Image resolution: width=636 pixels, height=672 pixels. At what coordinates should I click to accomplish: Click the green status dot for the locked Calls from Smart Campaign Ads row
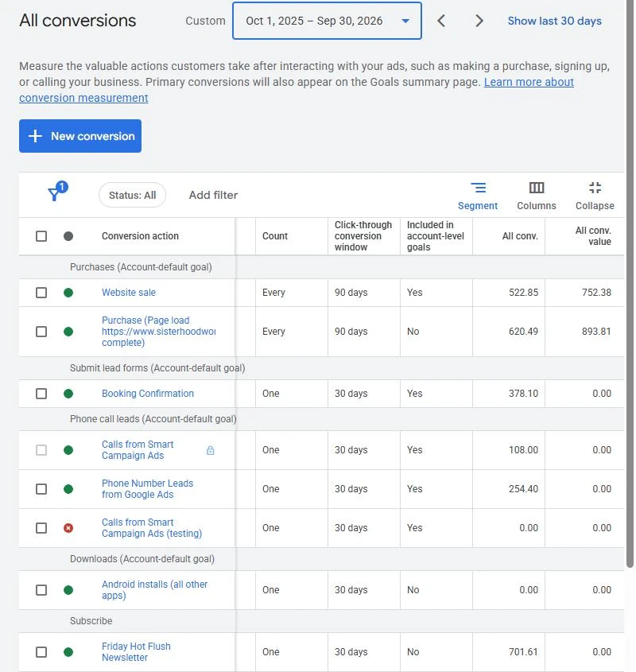(x=68, y=450)
